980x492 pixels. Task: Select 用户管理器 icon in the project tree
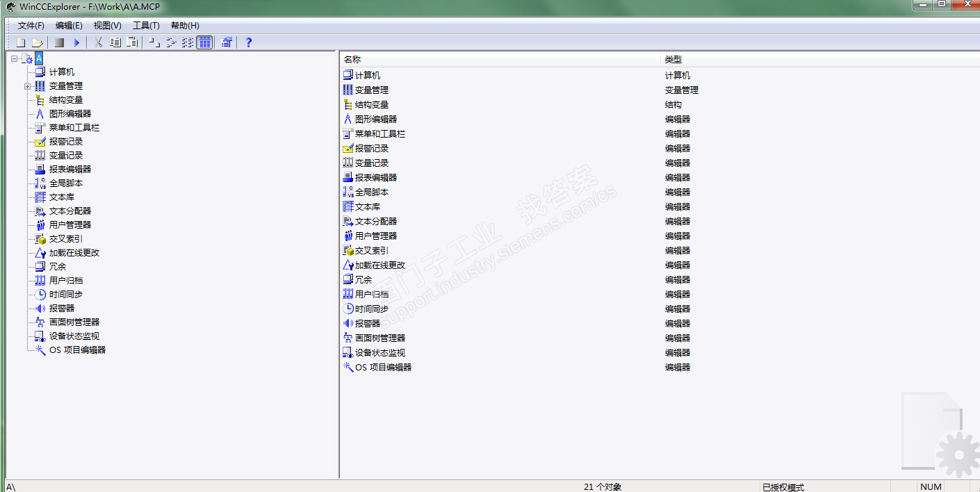coord(40,225)
